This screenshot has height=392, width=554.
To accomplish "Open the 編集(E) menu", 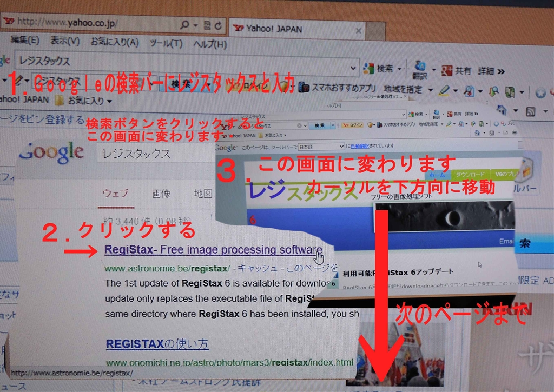I will [x=24, y=39].
